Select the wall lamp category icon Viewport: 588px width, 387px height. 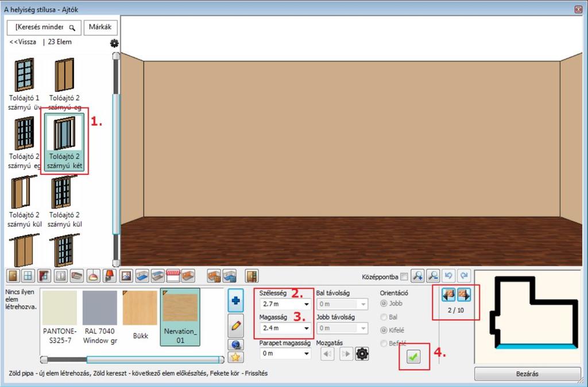pyautogui.click(x=109, y=276)
